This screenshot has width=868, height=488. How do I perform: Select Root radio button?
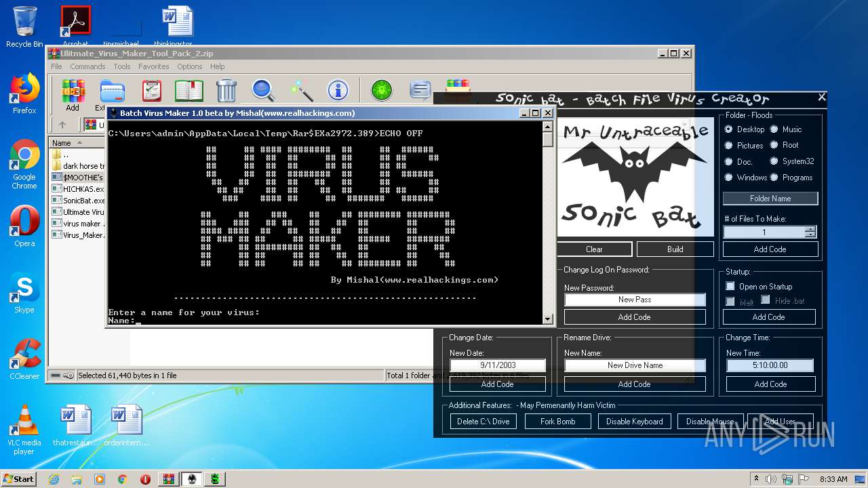point(774,145)
